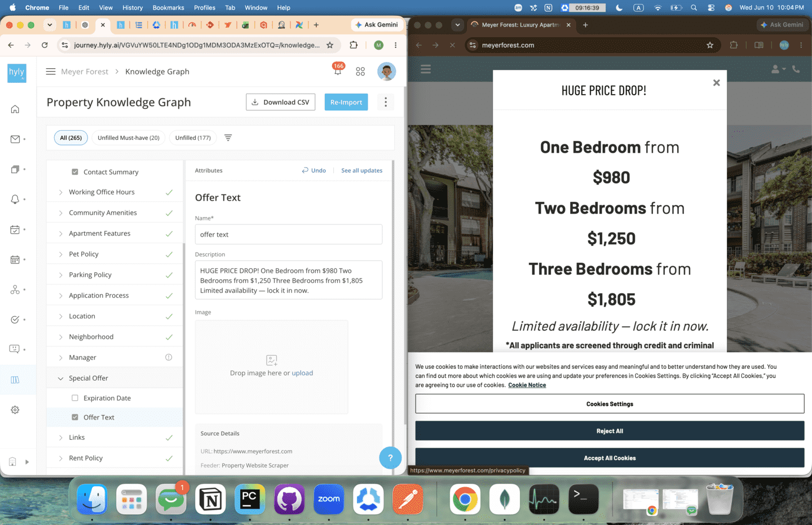Click the offer text Name input field
Screen dimensions: 812x525
coord(289,235)
